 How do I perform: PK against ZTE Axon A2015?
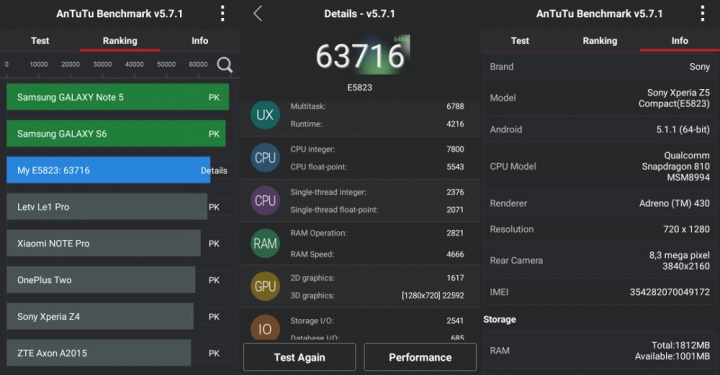tap(214, 353)
